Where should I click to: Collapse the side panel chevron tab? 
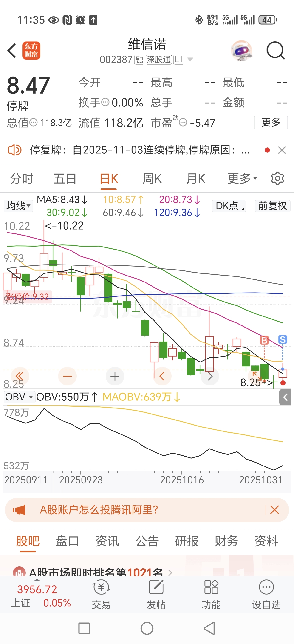click(x=285, y=397)
